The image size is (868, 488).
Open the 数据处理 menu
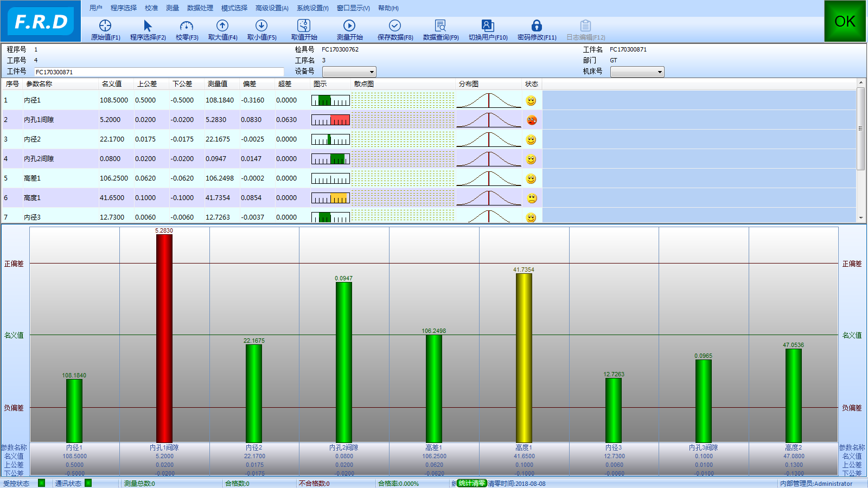click(x=200, y=8)
